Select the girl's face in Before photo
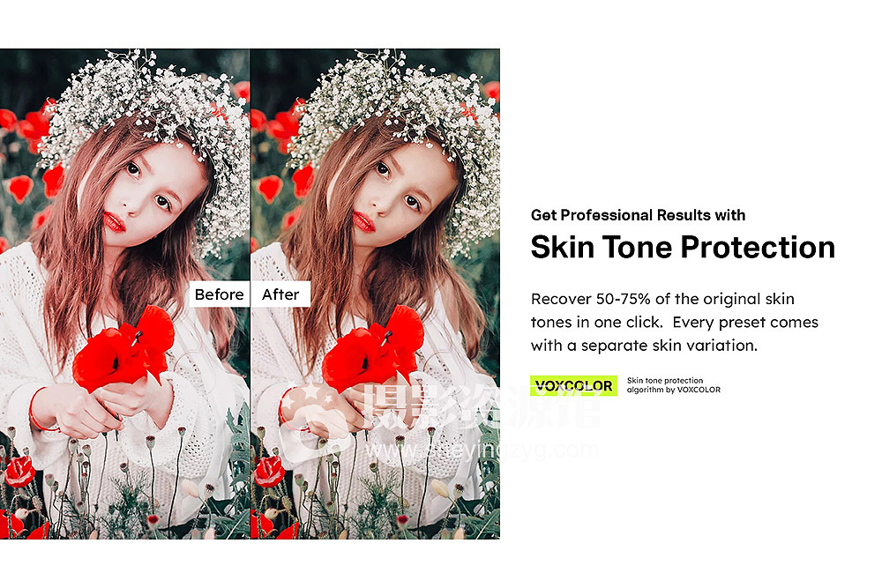 [x=151, y=196]
